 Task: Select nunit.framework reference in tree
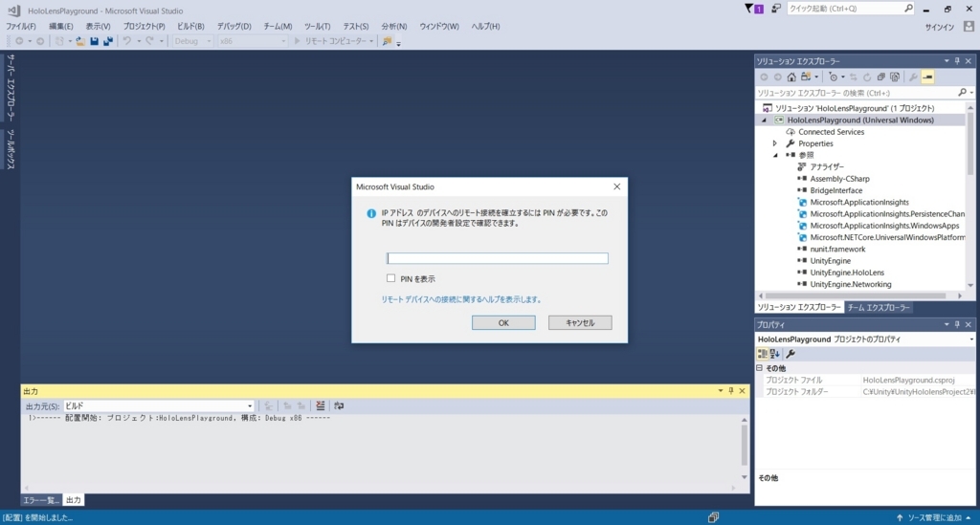pos(837,249)
